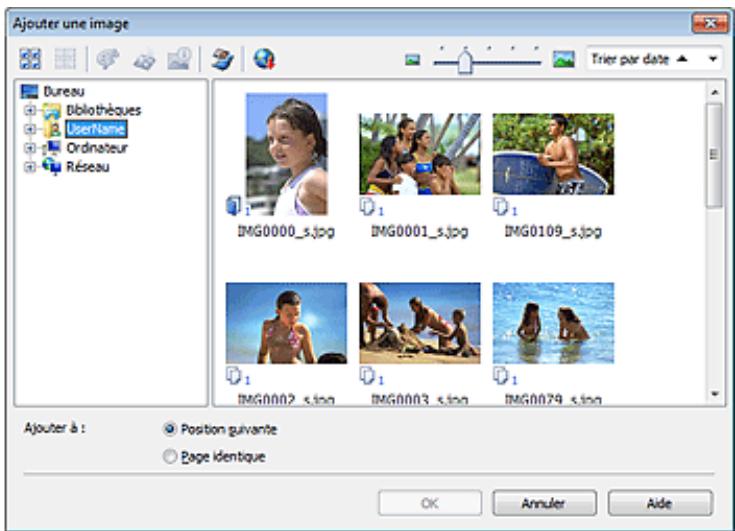This screenshot has width=735, height=531.
Task: Select the two girls in water thumbnail
Action: (x=553, y=323)
